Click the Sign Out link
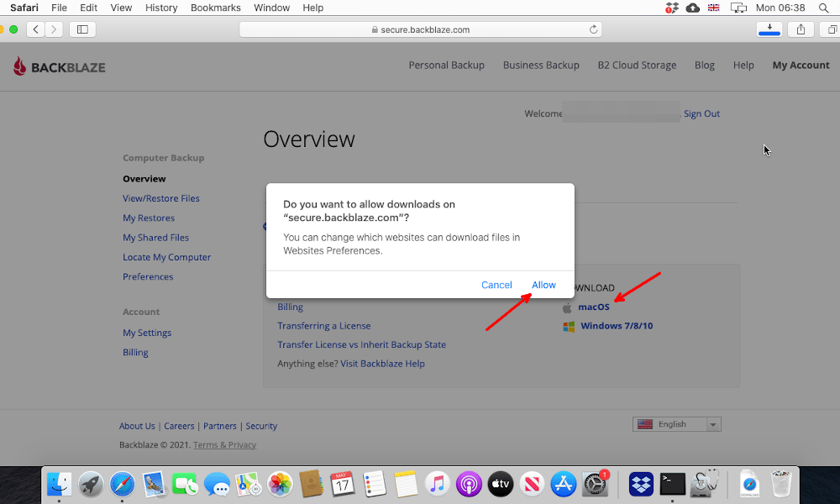Image resolution: width=840 pixels, height=504 pixels. pyautogui.click(x=701, y=113)
